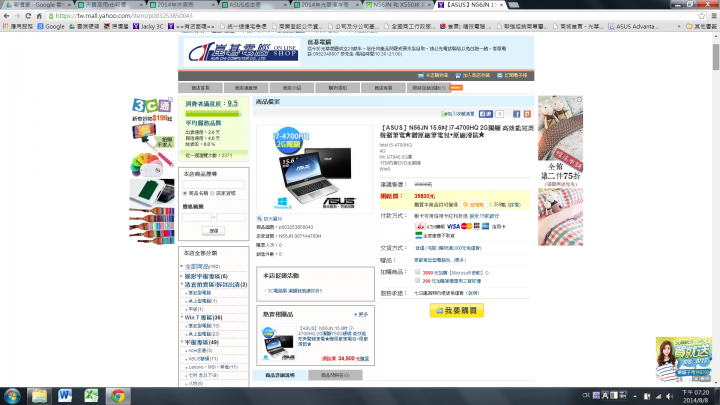Switch to N56JN 和 X550JK browser tab
This screenshot has height=405, width=720.
pos(399,5)
